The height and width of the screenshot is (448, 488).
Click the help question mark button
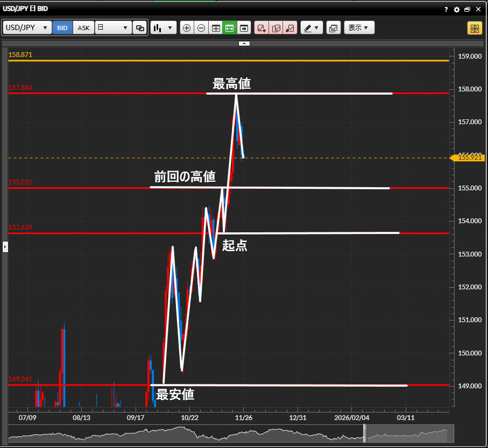pos(446,10)
